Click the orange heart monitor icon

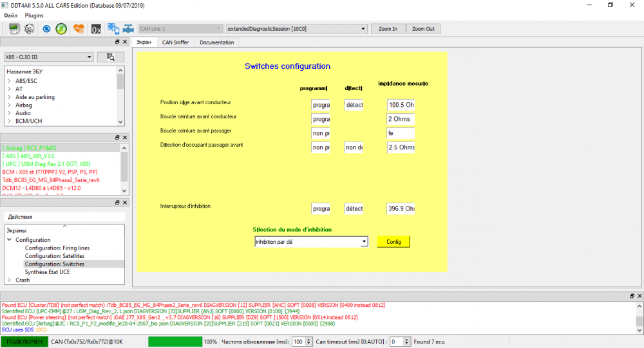79,29
